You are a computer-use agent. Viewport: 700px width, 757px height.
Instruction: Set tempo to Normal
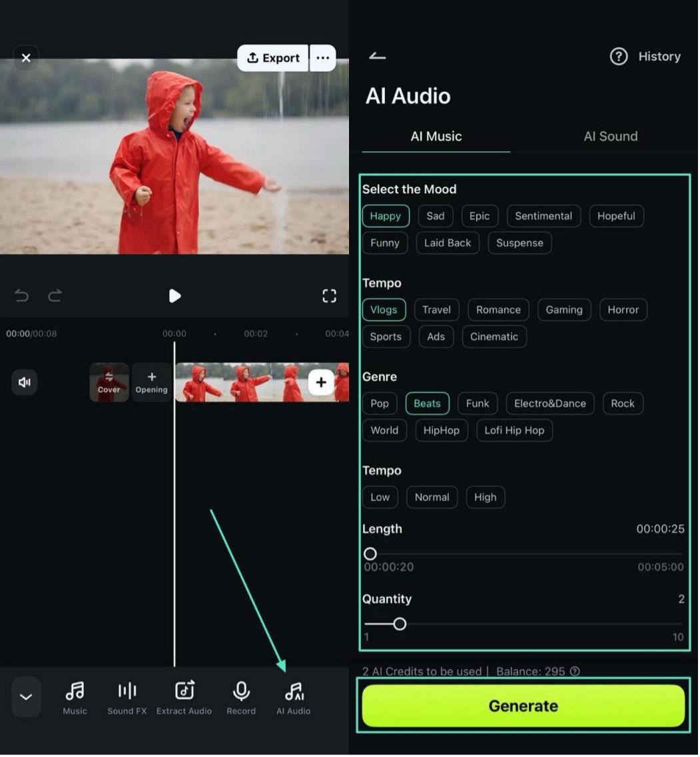[x=432, y=497]
